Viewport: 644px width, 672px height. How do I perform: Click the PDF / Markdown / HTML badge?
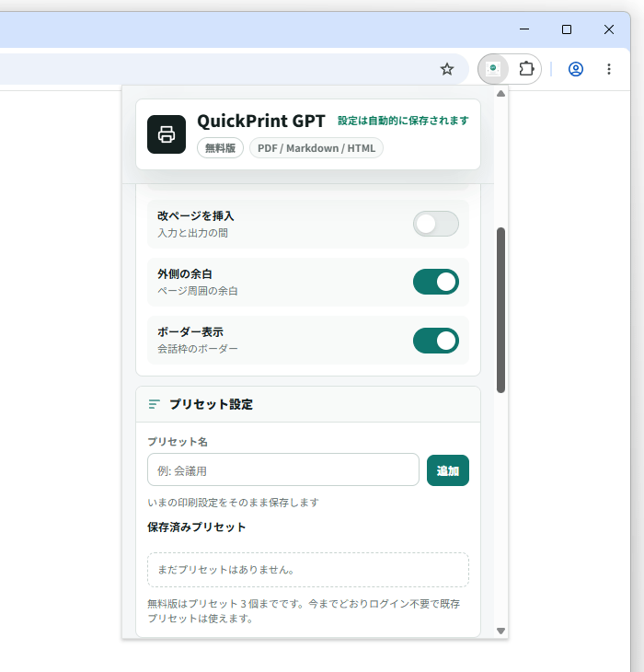pos(316,148)
